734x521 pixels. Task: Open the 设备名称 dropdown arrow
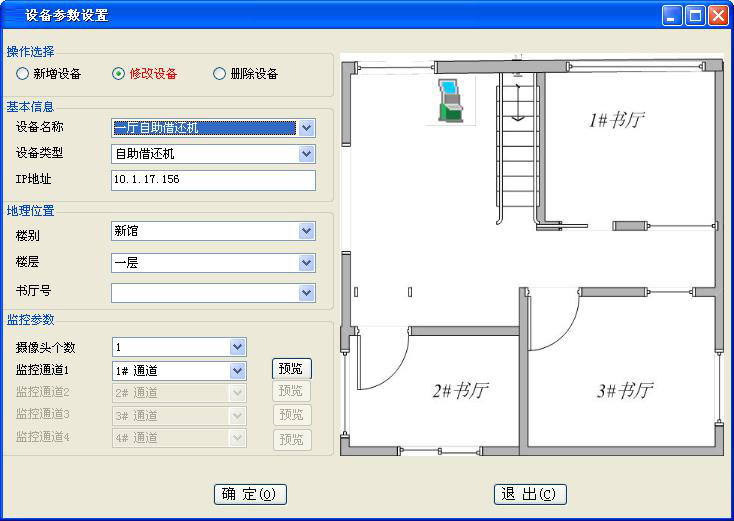click(306, 128)
